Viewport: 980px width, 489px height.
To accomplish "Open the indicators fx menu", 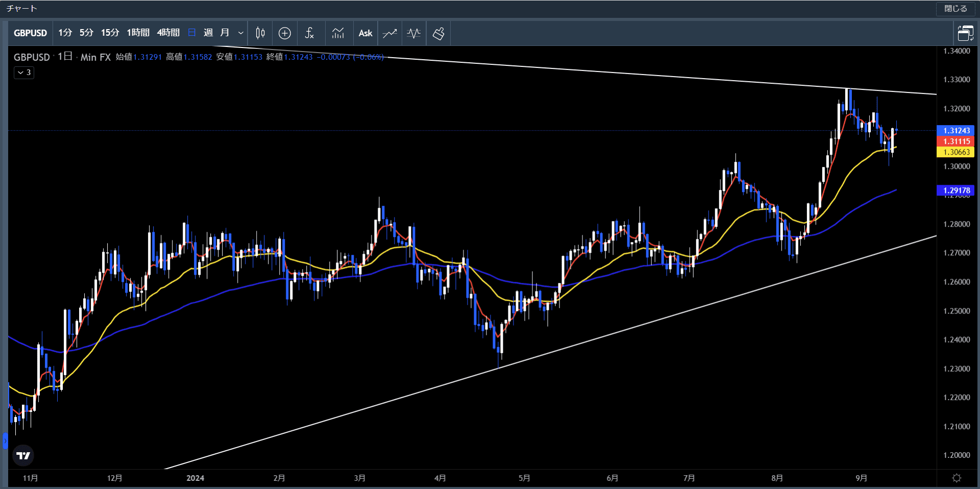I will point(309,33).
